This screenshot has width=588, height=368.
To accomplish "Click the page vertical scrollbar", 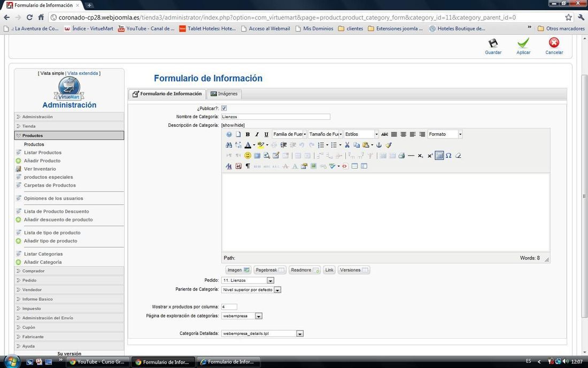I will point(584,195).
